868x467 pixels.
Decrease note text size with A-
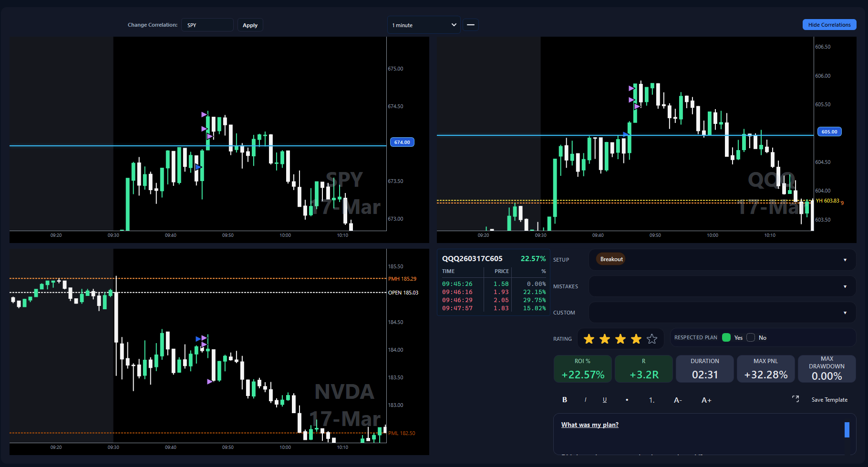[678, 400]
